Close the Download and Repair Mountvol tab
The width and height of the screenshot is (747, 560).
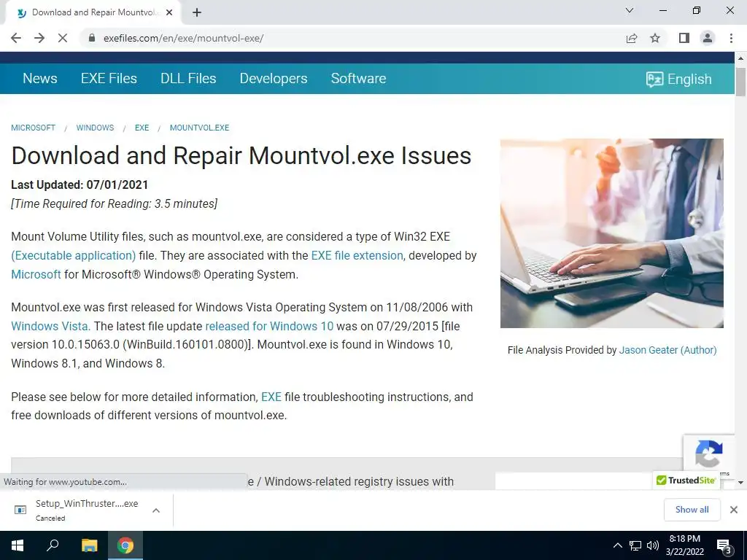(169, 12)
